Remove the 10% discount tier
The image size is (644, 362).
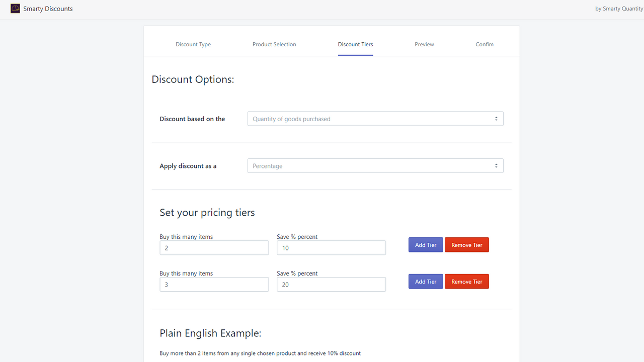pos(467,245)
